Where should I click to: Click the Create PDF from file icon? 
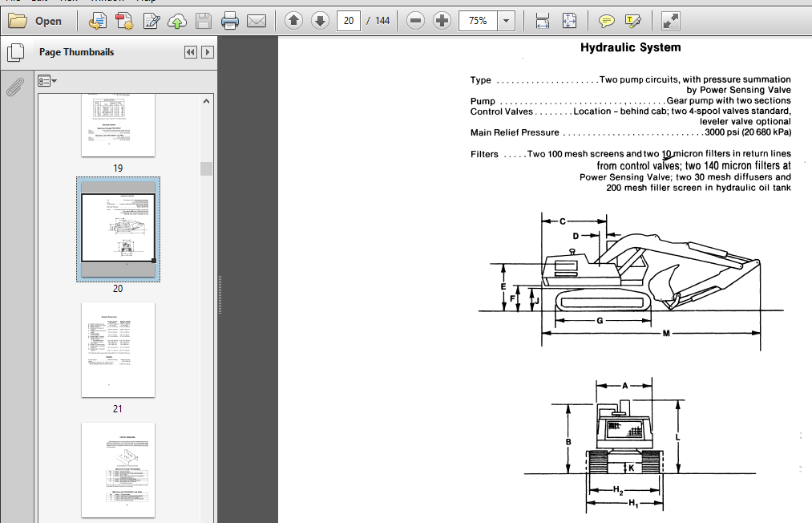pyautogui.click(x=97, y=21)
